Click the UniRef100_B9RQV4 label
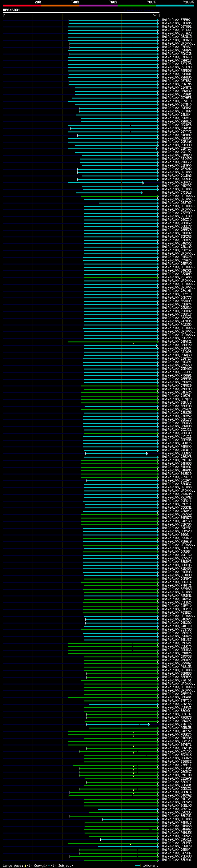 (x=176, y=50)
